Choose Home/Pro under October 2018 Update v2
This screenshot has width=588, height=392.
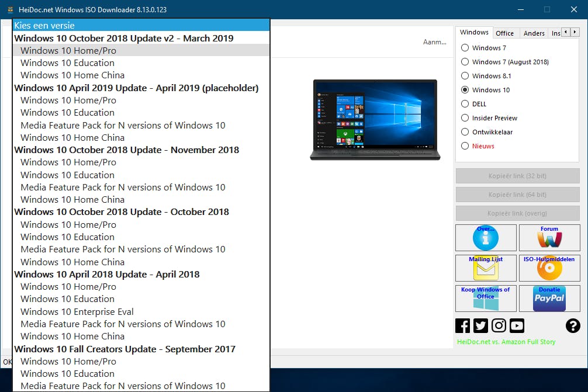click(141, 50)
